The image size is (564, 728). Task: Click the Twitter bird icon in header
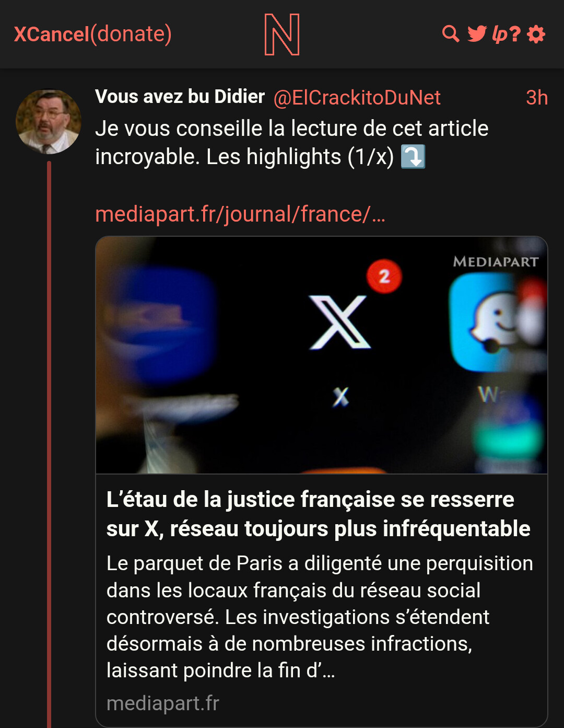click(x=477, y=34)
